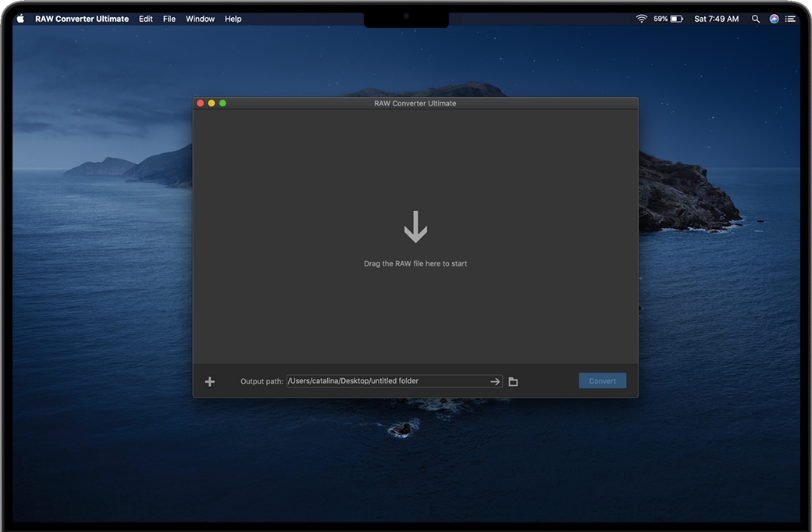The image size is (812, 532).
Task: Click the arrow icon inside the output path field
Action: [494, 382]
